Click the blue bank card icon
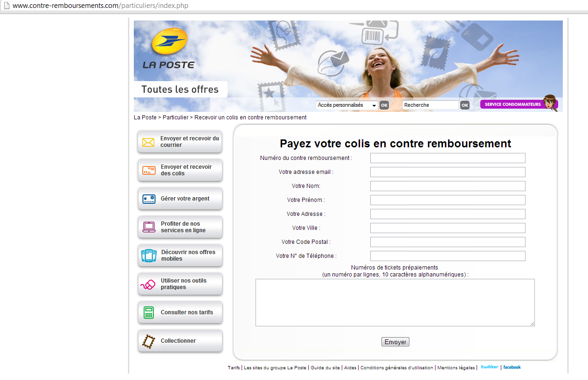The width and height of the screenshot is (588, 380). pyautogui.click(x=149, y=199)
